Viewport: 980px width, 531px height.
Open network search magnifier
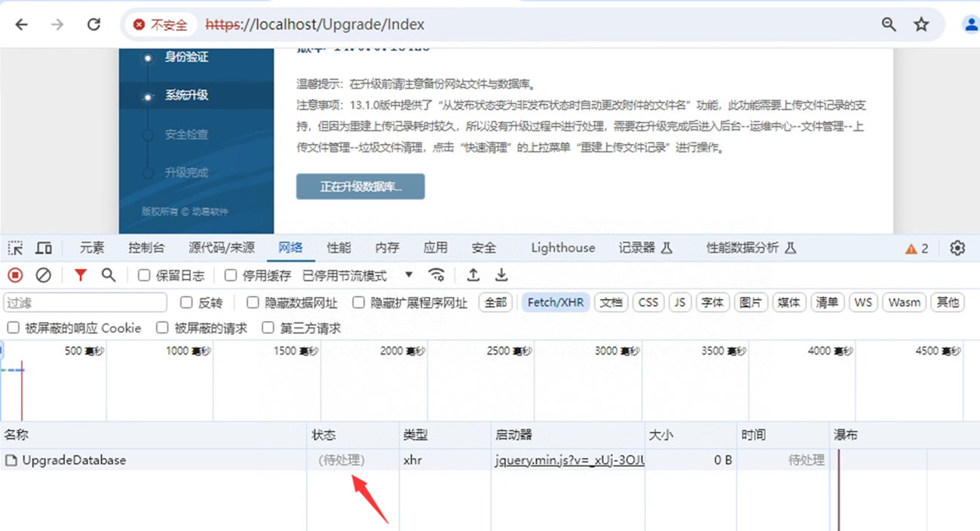pyautogui.click(x=109, y=276)
